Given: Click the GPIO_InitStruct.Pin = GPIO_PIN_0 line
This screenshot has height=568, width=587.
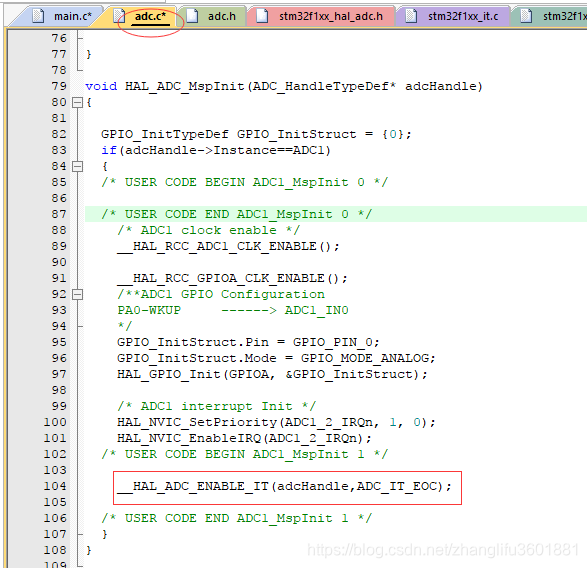Looking at the screenshot, I should 248,342.
